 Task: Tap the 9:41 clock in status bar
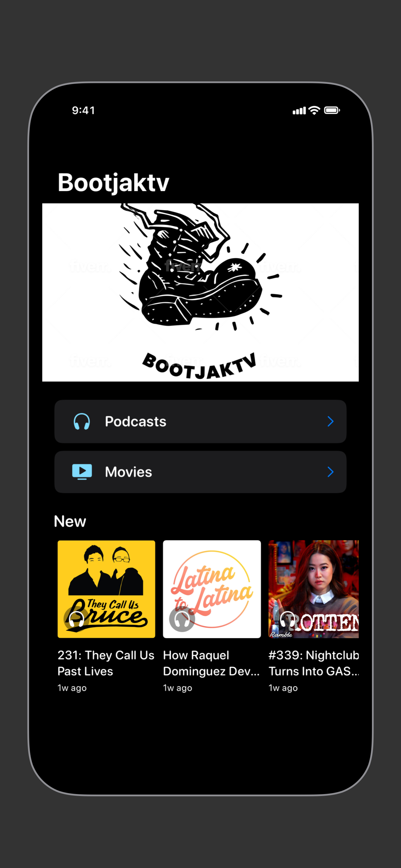pos(83,110)
